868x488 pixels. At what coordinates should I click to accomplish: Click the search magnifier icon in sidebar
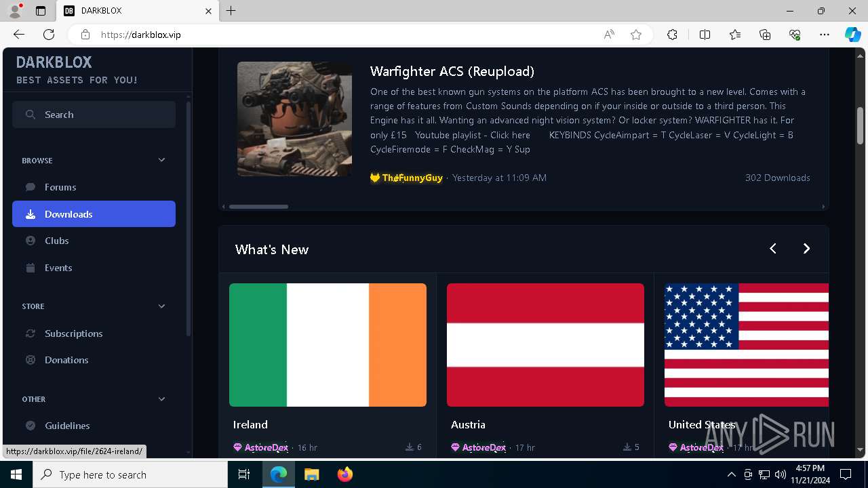click(x=31, y=115)
